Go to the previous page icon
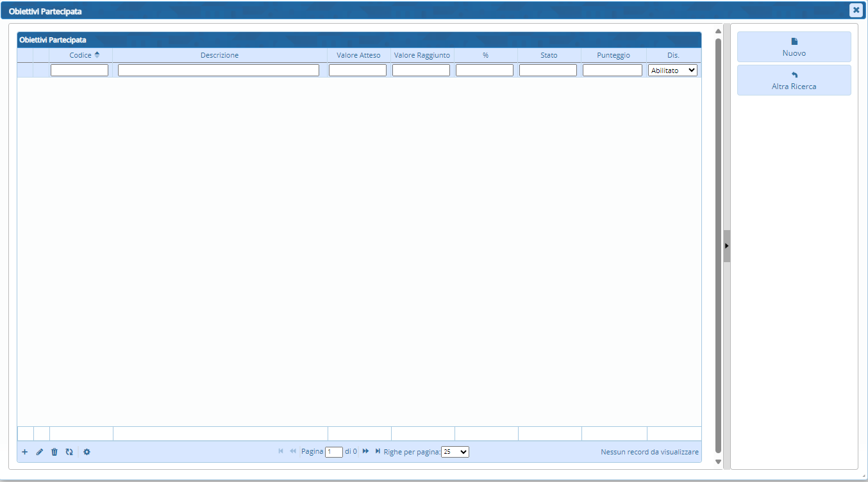868x482 pixels. 293,451
